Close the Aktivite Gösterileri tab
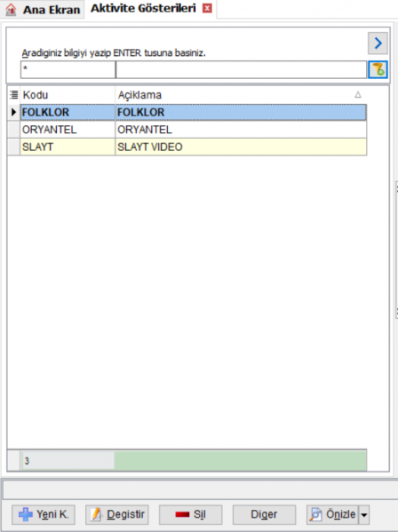 coord(207,8)
